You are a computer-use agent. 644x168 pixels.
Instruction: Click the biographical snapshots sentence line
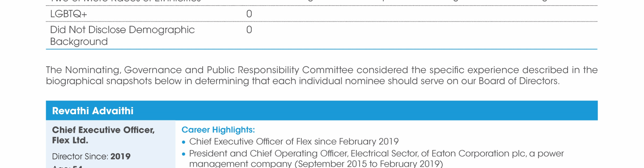pos(303,81)
